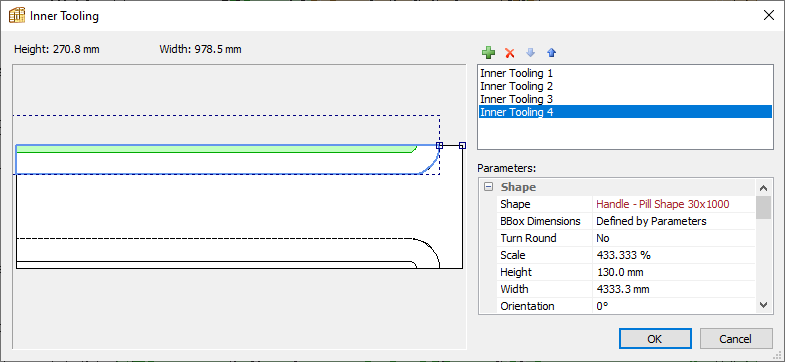
Task: Click the parameters scrollbar down arrow
Action: pyautogui.click(x=763, y=304)
